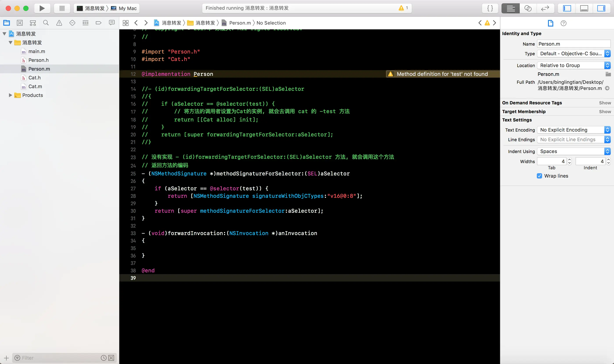Click the Stop button in toolbar

click(62, 8)
